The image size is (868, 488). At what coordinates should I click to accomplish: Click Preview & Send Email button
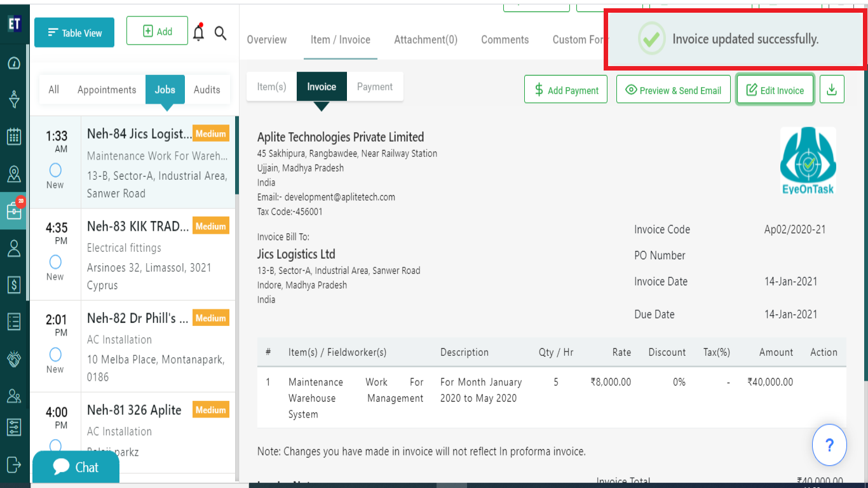(x=674, y=90)
